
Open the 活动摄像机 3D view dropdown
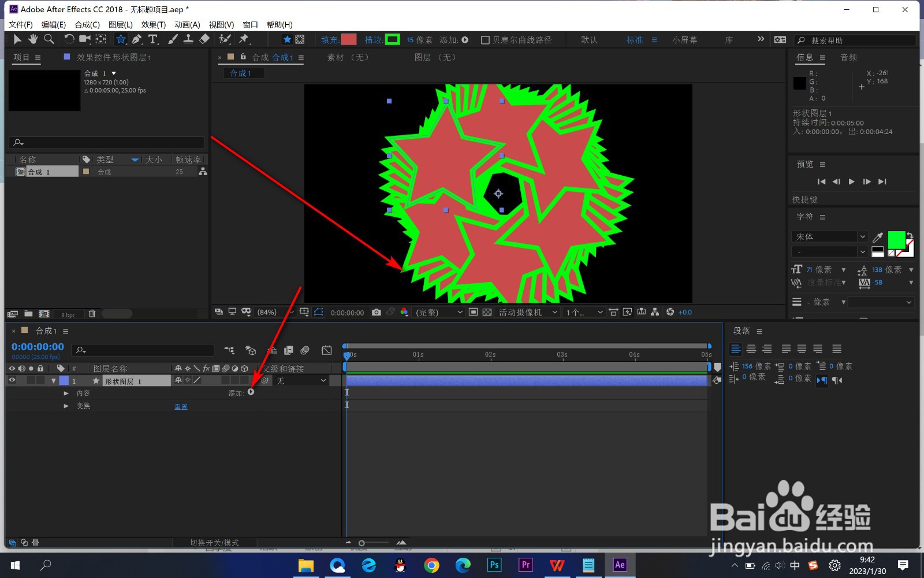point(528,312)
